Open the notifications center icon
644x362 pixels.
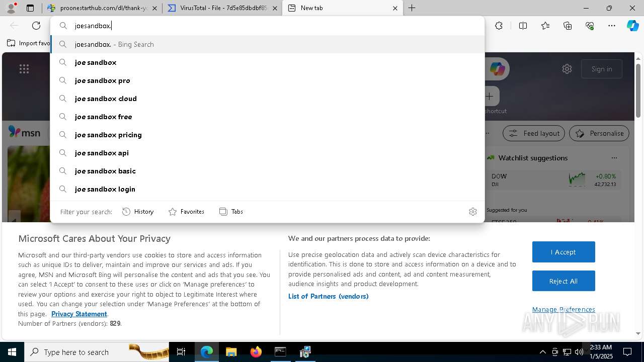click(627, 352)
